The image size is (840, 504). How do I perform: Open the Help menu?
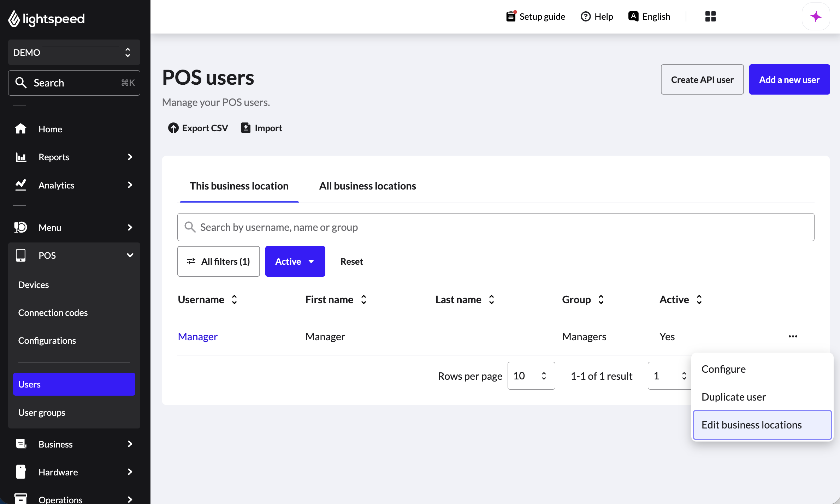click(597, 17)
